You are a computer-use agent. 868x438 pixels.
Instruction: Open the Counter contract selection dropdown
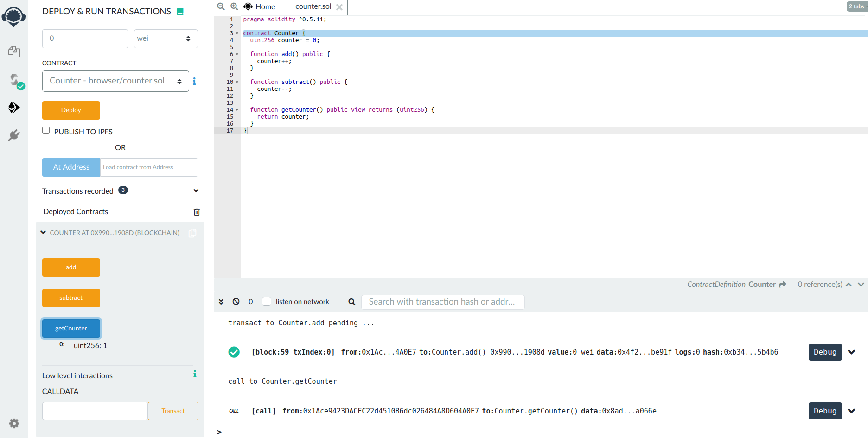click(115, 81)
